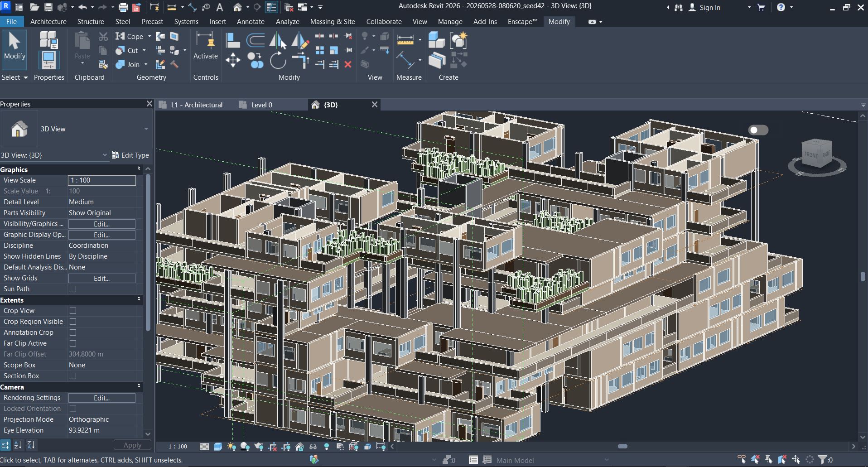Select the Align tool

(x=233, y=40)
